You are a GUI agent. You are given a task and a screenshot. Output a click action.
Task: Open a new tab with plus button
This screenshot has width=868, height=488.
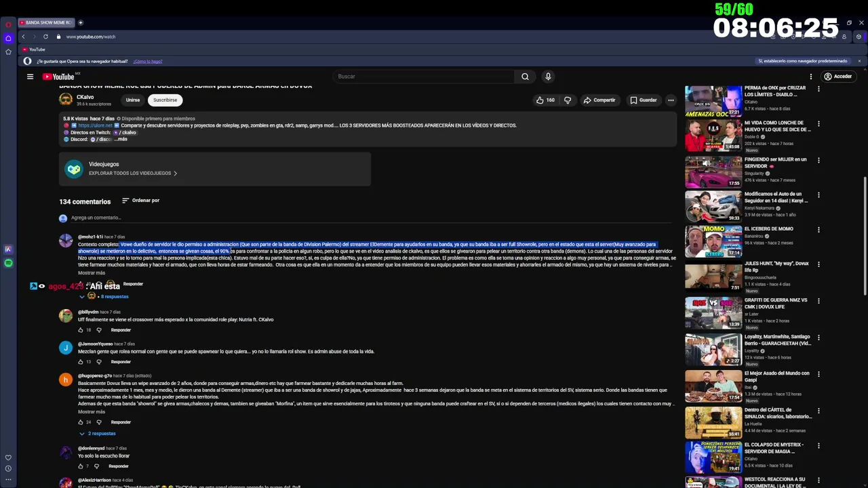pyautogui.click(x=80, y=22)
